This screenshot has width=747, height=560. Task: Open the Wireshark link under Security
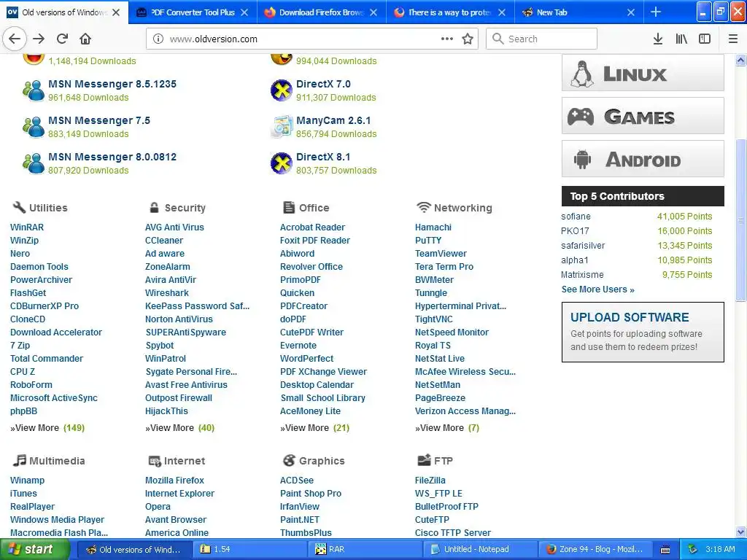(167, 293)
